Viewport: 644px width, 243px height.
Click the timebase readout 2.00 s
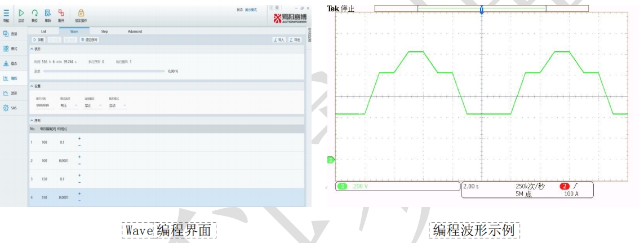(470, 186)
